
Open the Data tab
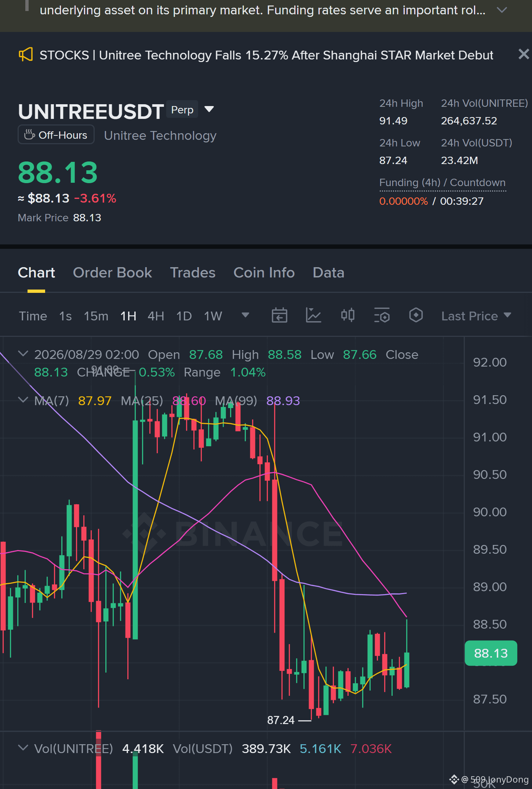click(328, 273)
